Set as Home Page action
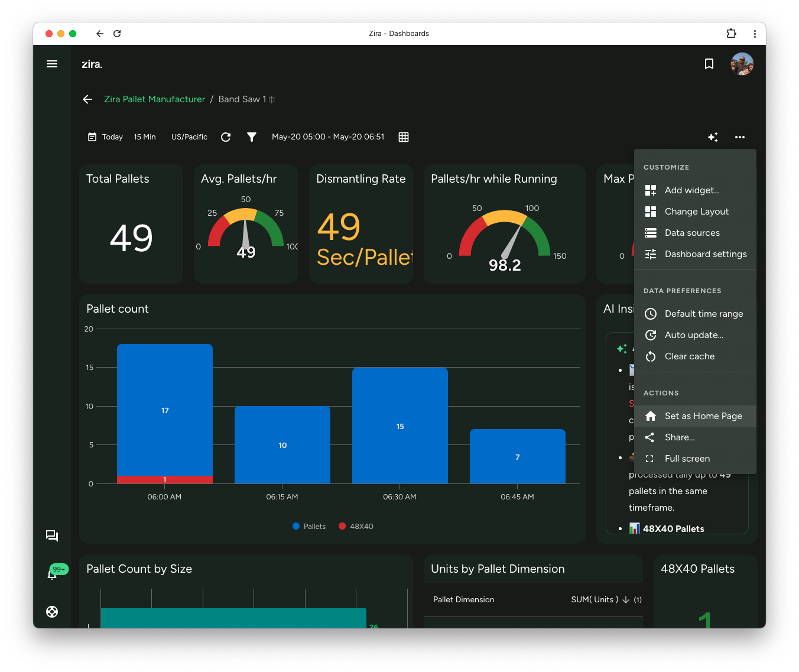 pyautogui.click(x=695, y=416)
